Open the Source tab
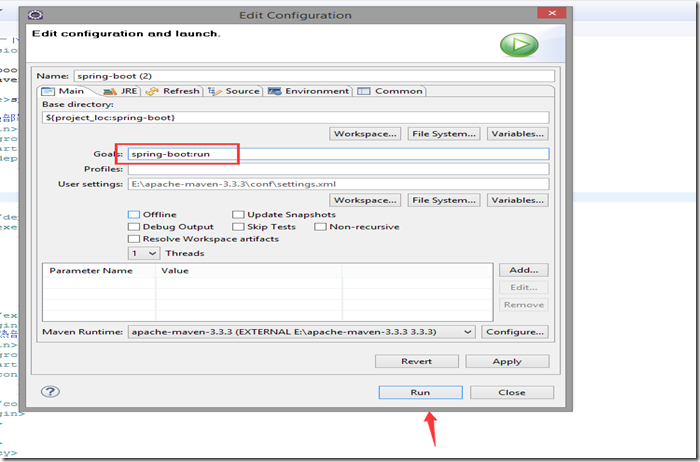 click(x=234, y=91)
